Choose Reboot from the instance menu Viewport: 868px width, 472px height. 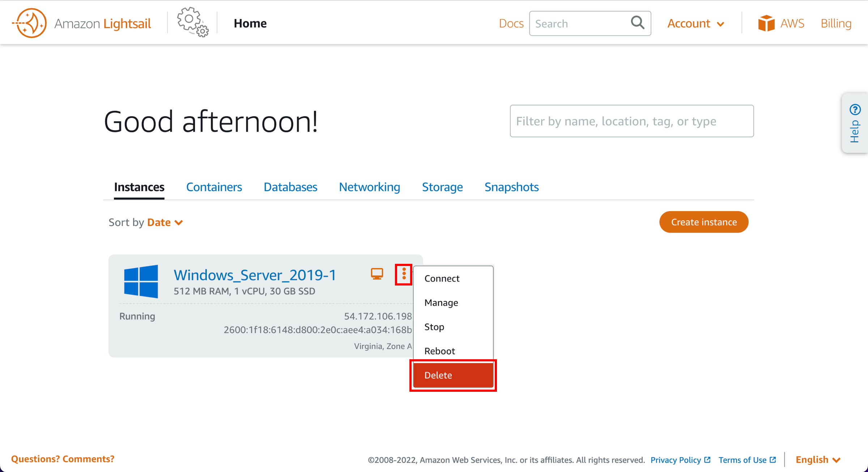coord(453,351)
